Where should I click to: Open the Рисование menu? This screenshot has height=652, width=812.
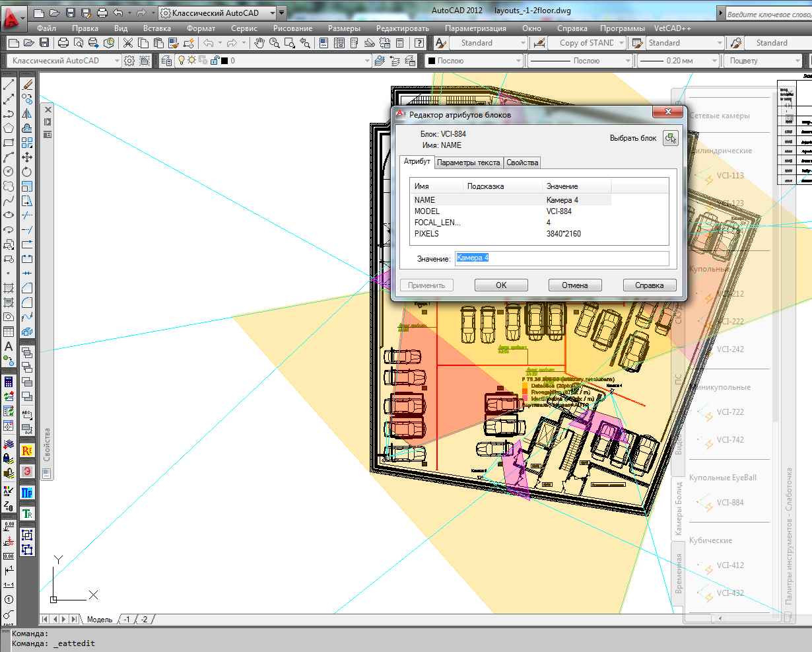pos(293,28)
